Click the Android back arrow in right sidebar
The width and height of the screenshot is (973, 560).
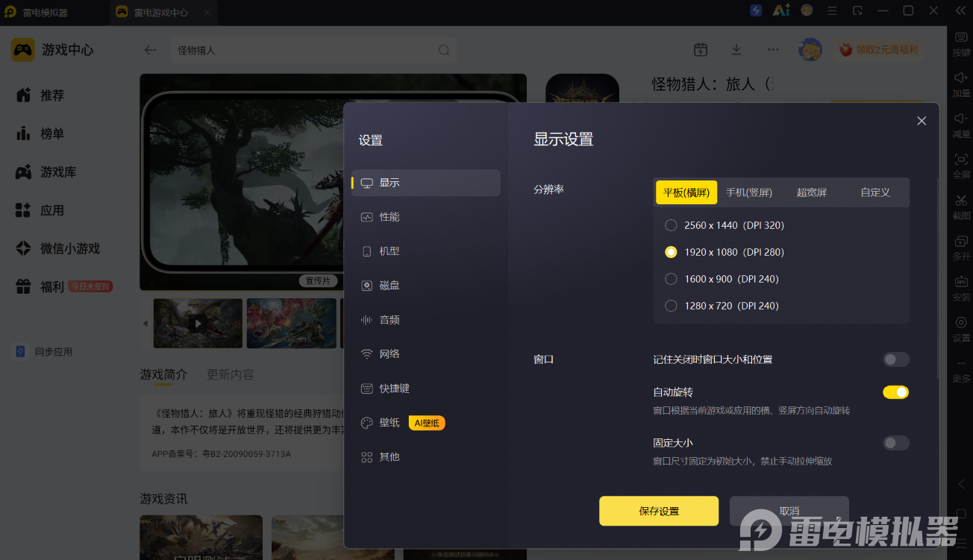tap(961, 484)
